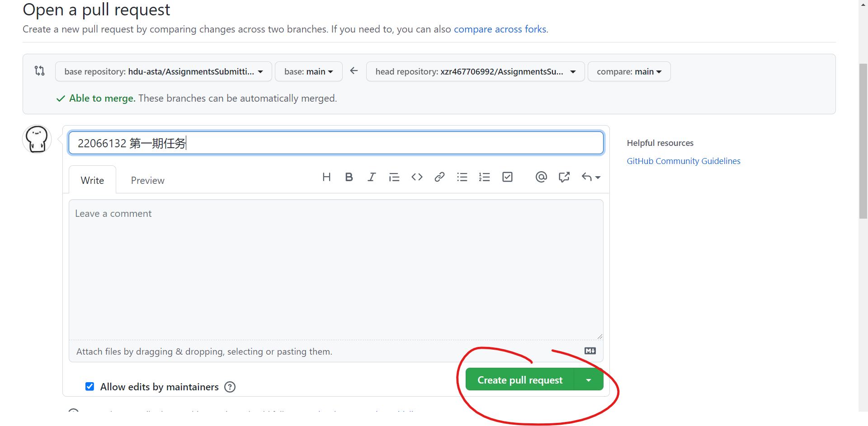The height and width of the screenshot is (426, 868).
Task: Select the Write tab
Action: click(x=92, y=180)
